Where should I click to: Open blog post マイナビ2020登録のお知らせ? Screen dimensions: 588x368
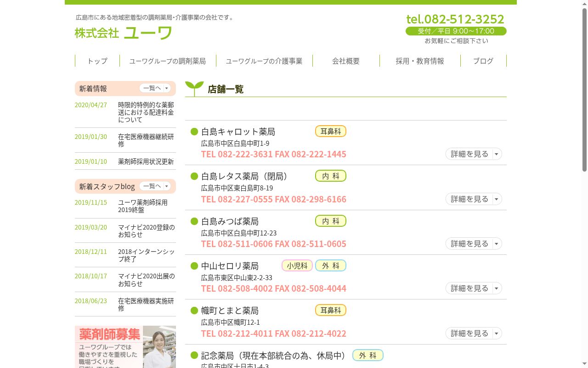(x=147, y=230)
